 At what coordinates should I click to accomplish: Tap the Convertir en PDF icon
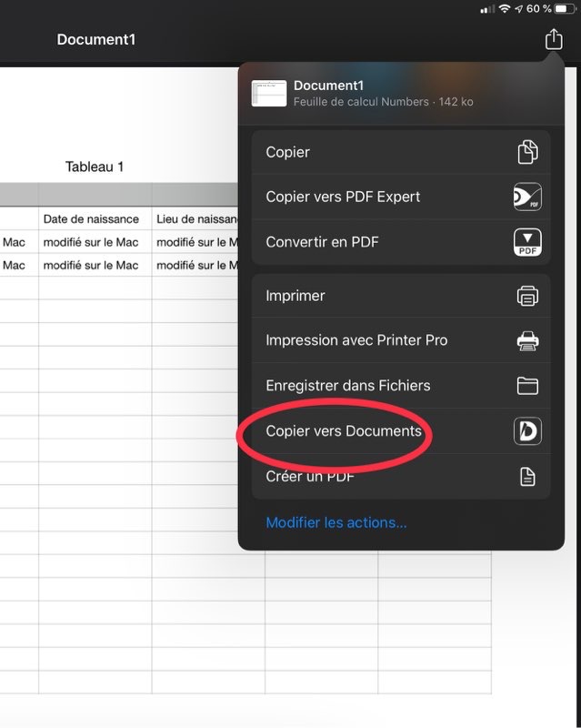527,243
